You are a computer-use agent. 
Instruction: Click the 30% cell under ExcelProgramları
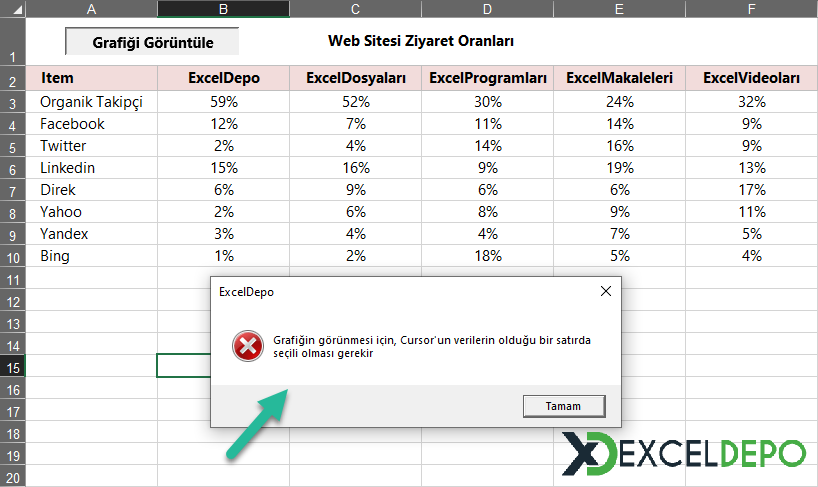pyautogui.click(x=487, y=102)
